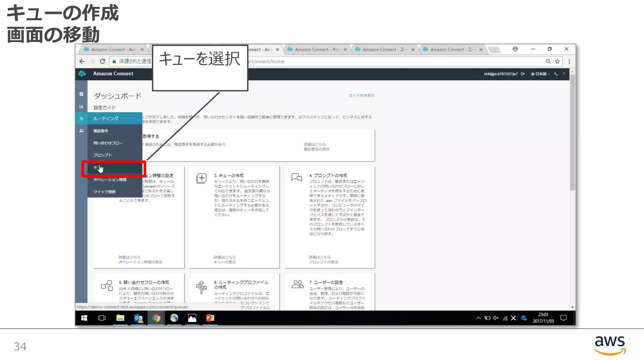Viewport: 644px width, 362px height.
Task: Click the arrows icon on routing profile card
Action: tap(201, 287)
